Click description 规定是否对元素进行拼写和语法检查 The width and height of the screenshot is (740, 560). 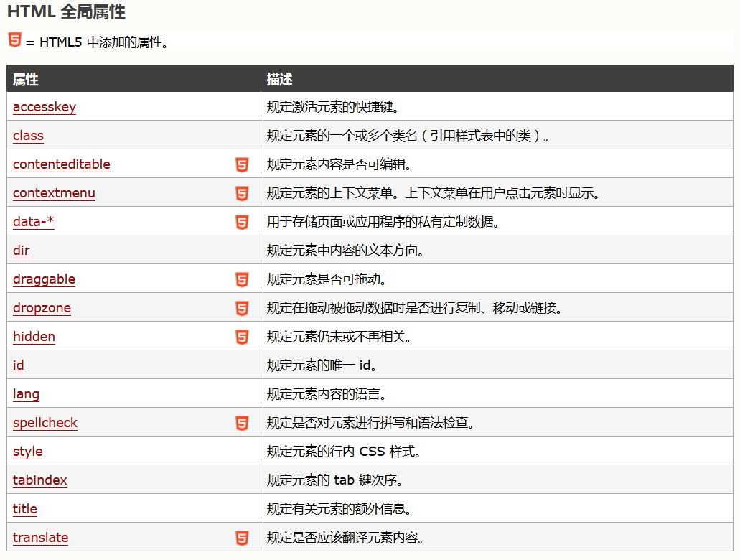pyautogui.click(x=370, y=423)
